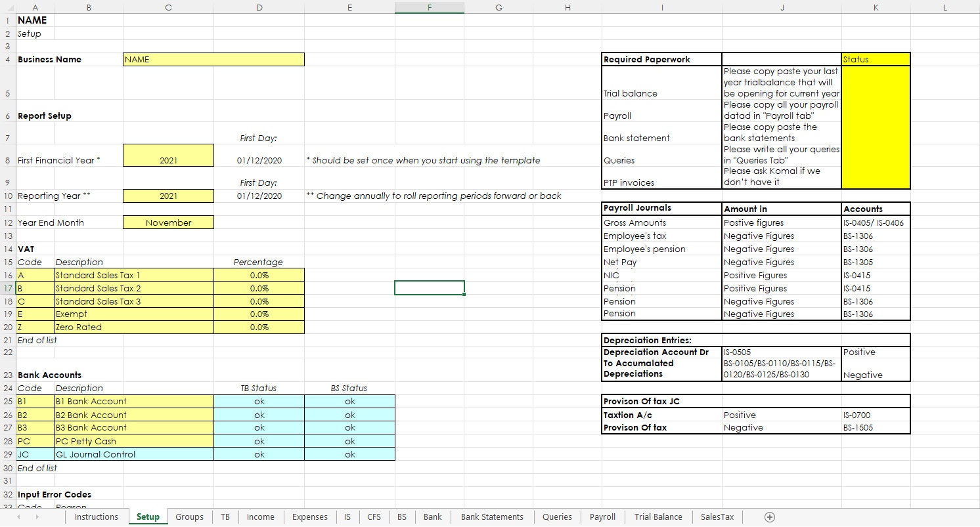Screen dimensions: 980x527
Task: Select column F by clicking its header
Action: point(429,7)
